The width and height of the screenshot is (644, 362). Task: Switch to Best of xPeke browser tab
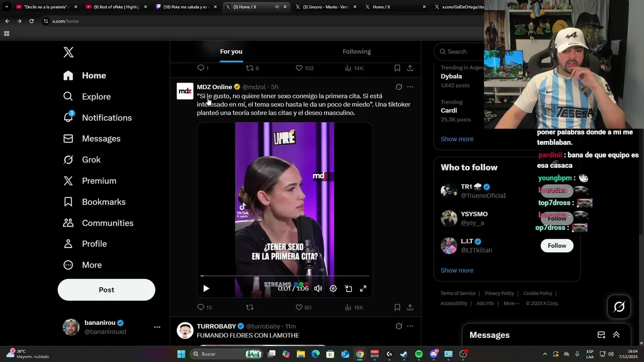coord(116,7)
